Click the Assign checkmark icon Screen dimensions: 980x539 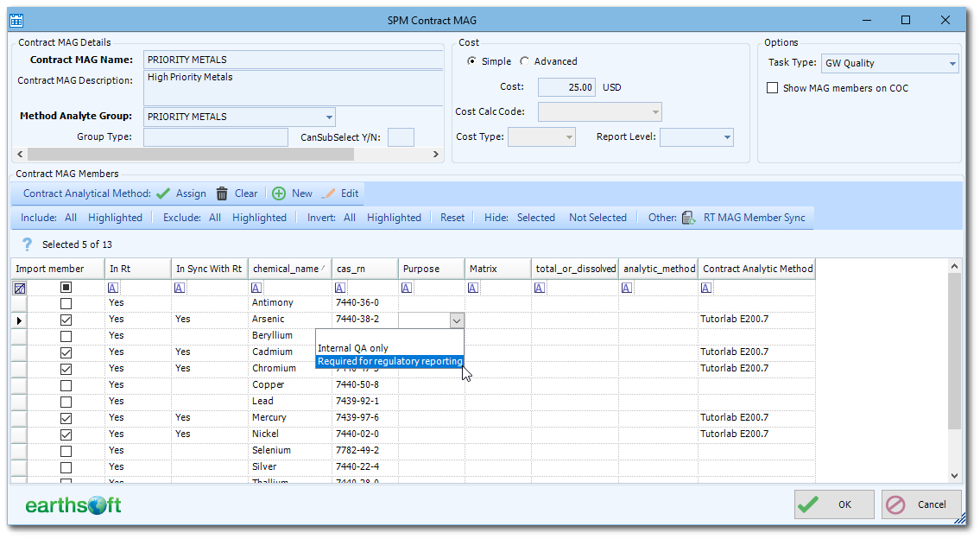click(x=163, y=193)
